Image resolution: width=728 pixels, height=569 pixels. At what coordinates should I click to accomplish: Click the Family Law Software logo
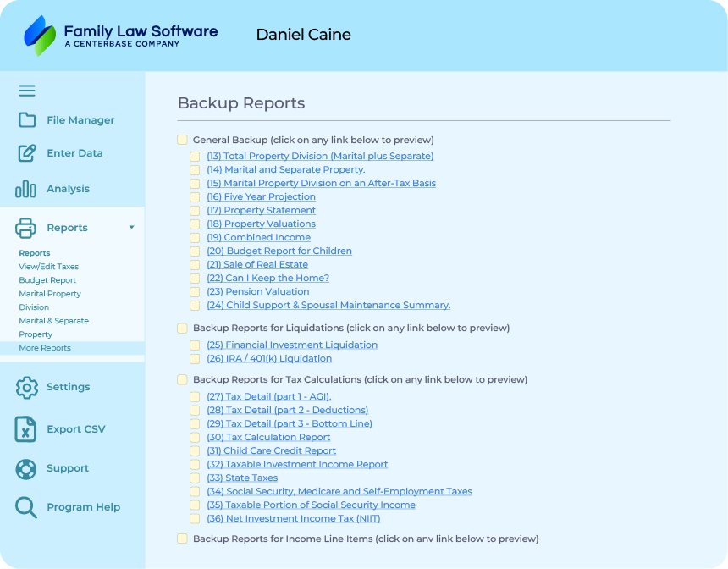120,36
